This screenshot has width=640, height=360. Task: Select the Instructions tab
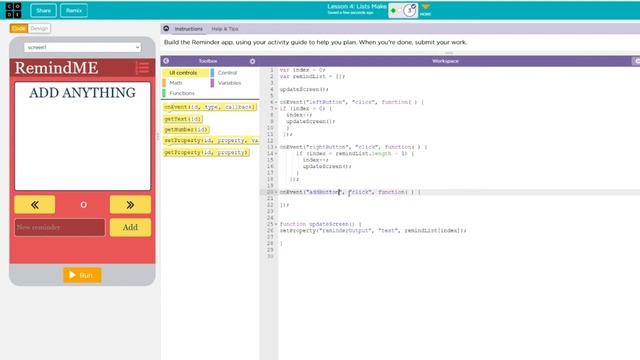(189, 29)
